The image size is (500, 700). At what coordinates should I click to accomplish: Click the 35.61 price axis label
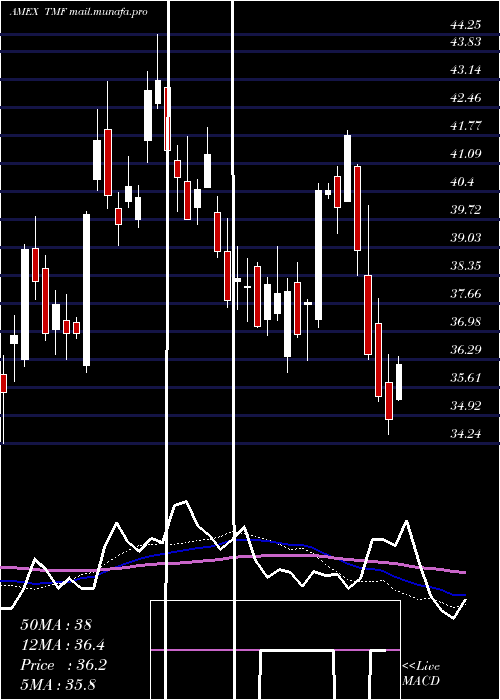pos(466,378)
